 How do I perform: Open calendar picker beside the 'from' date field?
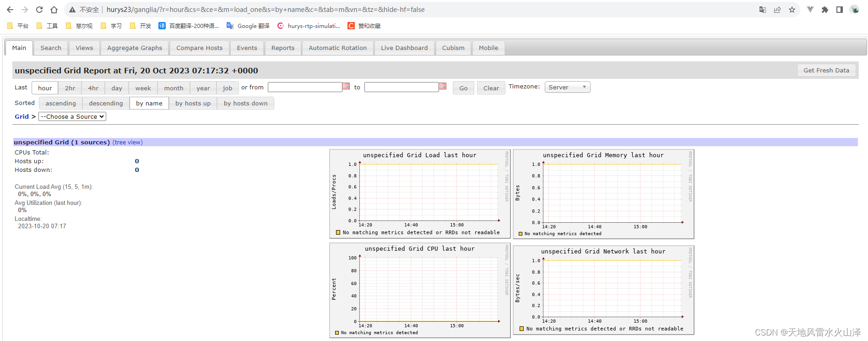pyautogui.click(x=346, y=86)
